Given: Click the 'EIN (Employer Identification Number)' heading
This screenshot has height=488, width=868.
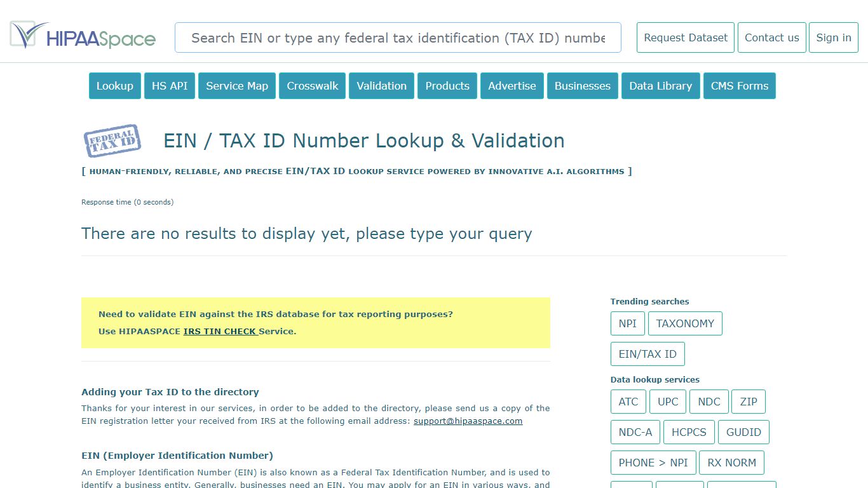Looking at the screenshot, I should (x=177, y=456).
